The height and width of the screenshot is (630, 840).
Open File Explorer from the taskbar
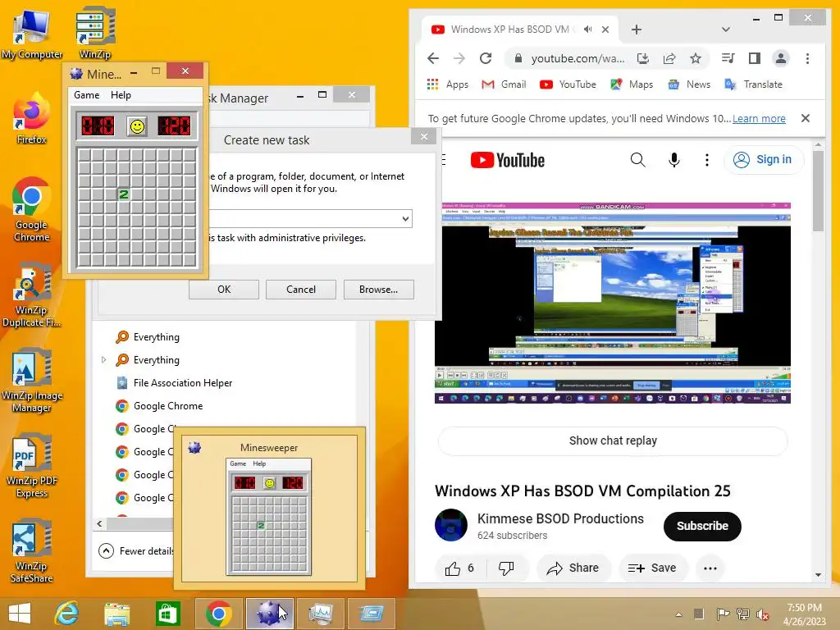pyautogui.click(x=116, y=614)
